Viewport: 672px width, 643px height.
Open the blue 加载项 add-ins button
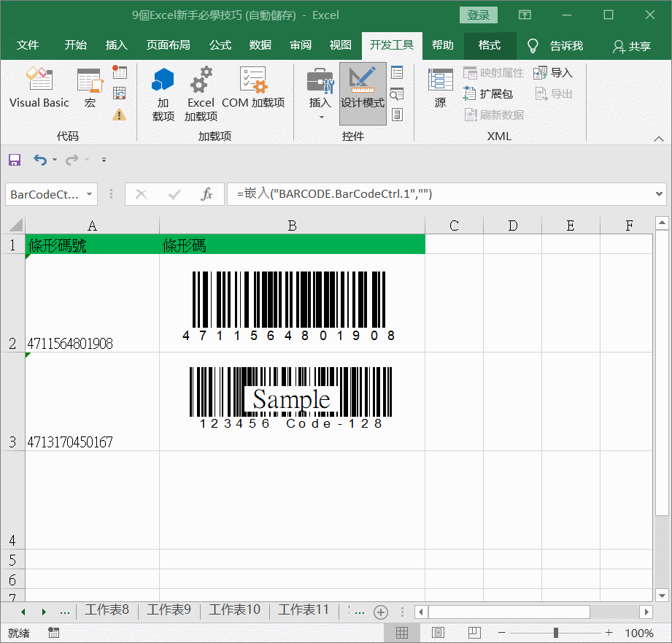(163, 94)
